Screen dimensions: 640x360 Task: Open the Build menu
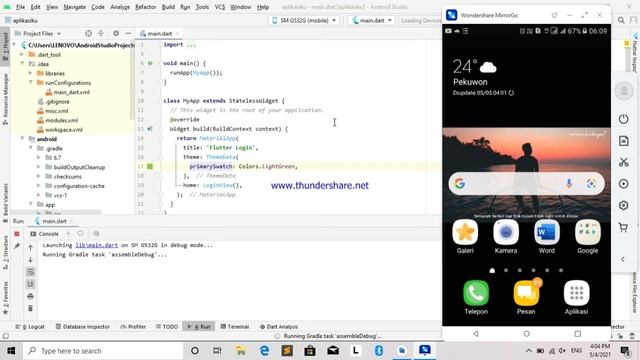click(x=168, y=7)
